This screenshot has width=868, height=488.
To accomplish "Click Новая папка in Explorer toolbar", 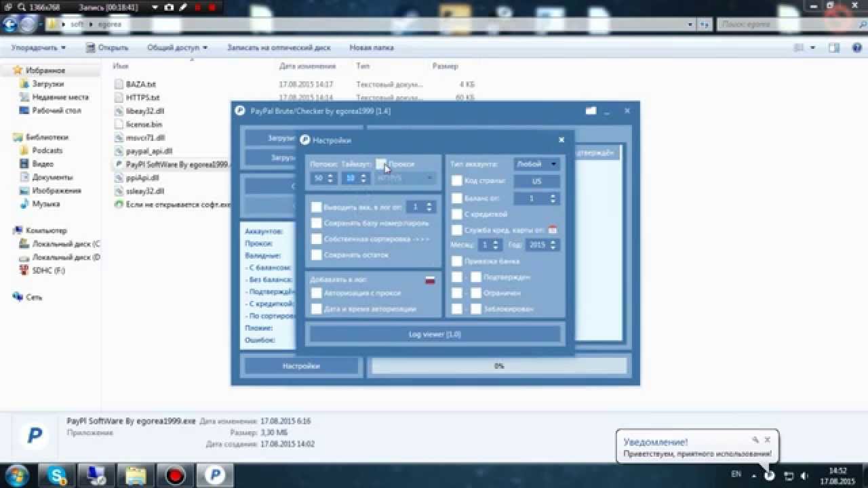I will tap(371, 48).
